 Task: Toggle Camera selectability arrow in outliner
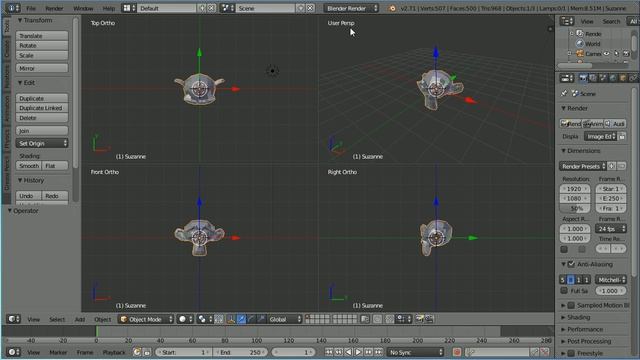pyautogui.click(x=616, y=53)
